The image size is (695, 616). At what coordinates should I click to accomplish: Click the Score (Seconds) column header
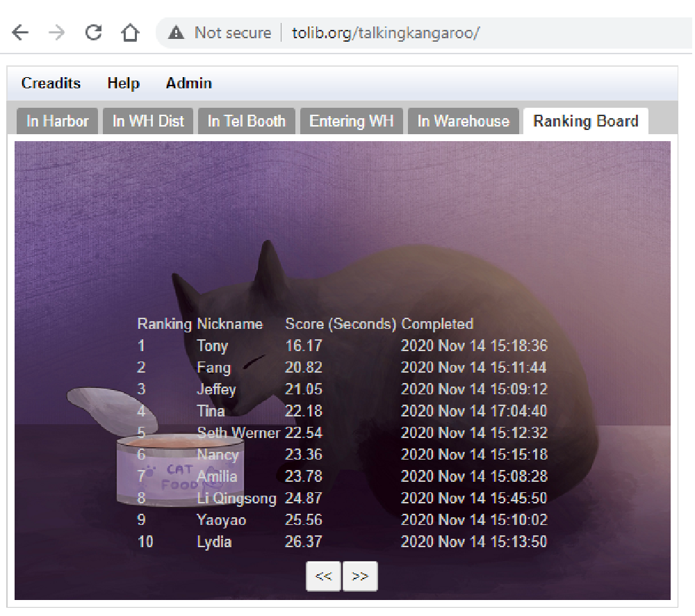[341, 324]
